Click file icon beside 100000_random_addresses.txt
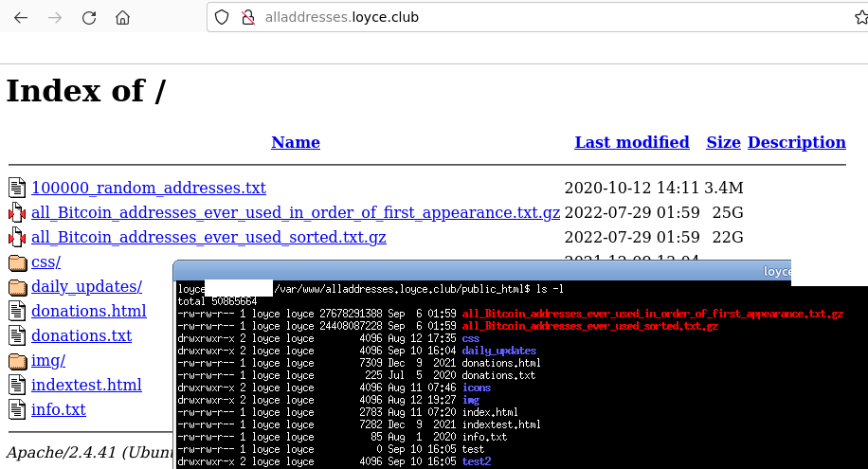The height and width of the screenshot is (469, 868). click(x=17, y=188)
